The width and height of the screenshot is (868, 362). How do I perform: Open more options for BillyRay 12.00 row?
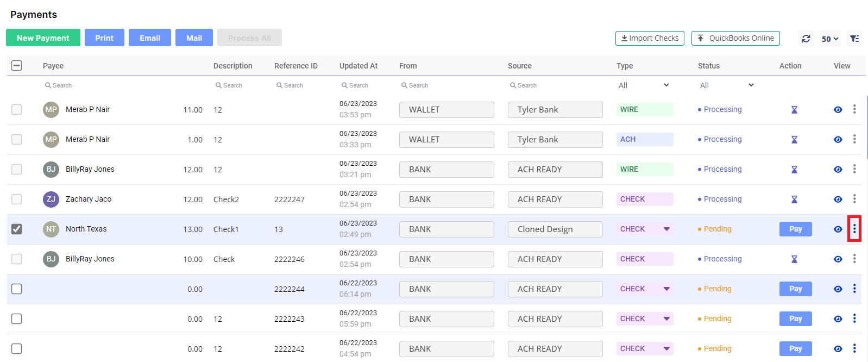[854, 169]
